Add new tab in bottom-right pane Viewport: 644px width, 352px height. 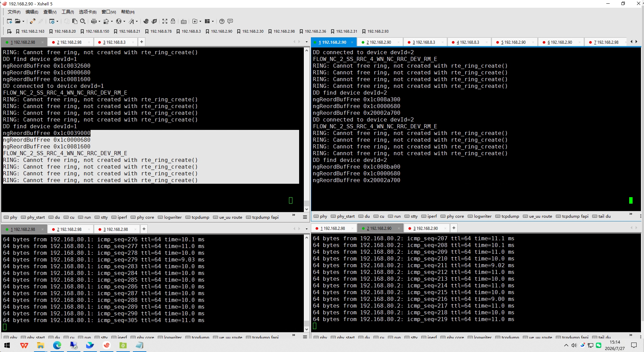pos(454,228)
